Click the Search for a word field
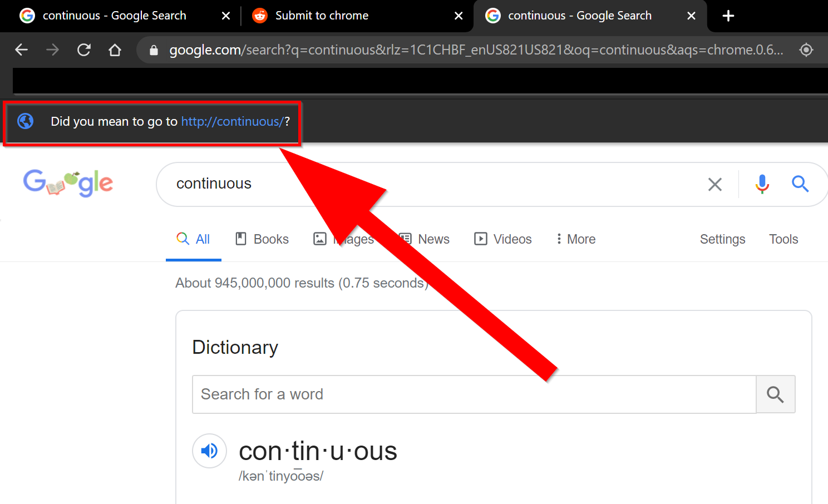 [x=474, y=394]
